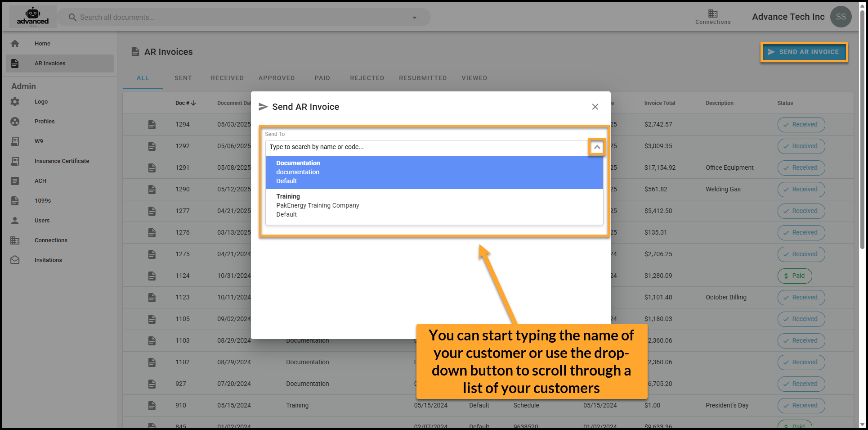Screen dimensions: 868x430
Task: Click Received status for President's Day row
Action: point(801,406)
